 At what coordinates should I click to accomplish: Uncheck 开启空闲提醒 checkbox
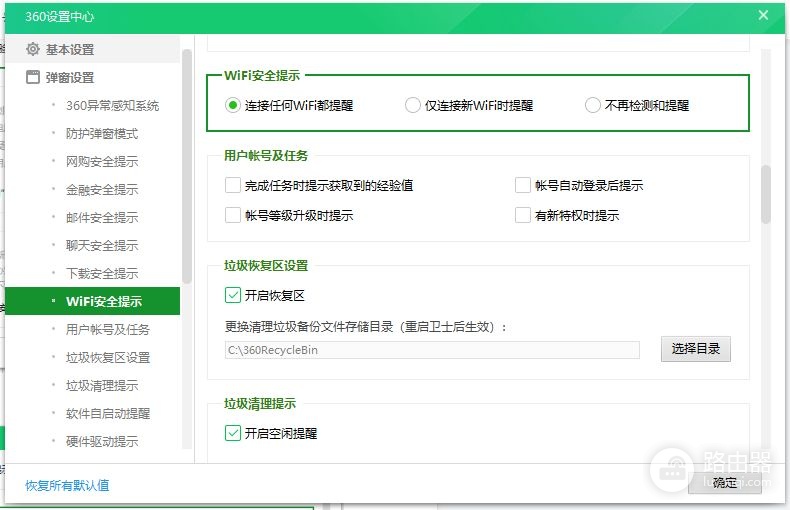click(233, 433)
